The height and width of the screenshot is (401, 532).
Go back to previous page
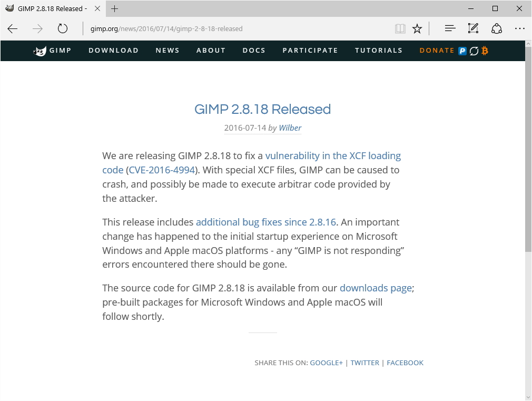13,29
